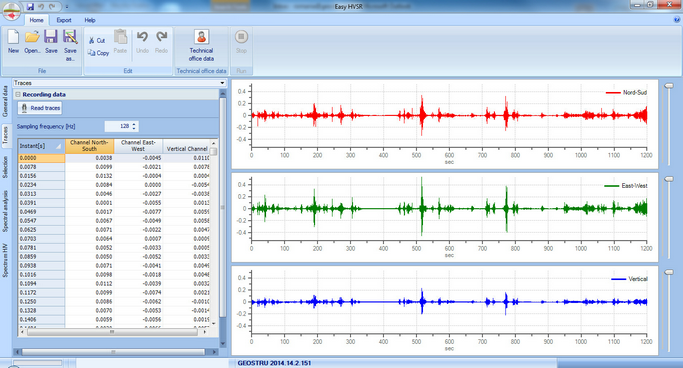Select the Selection side tab
This screenshot has width=683, height=368.
(x=5, y=167)
